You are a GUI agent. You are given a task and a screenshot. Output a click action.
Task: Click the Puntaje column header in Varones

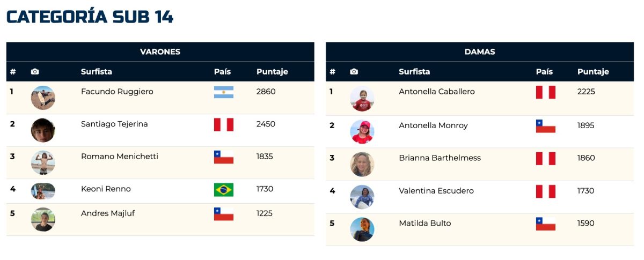pyautogui.click(x=272, y=72)
